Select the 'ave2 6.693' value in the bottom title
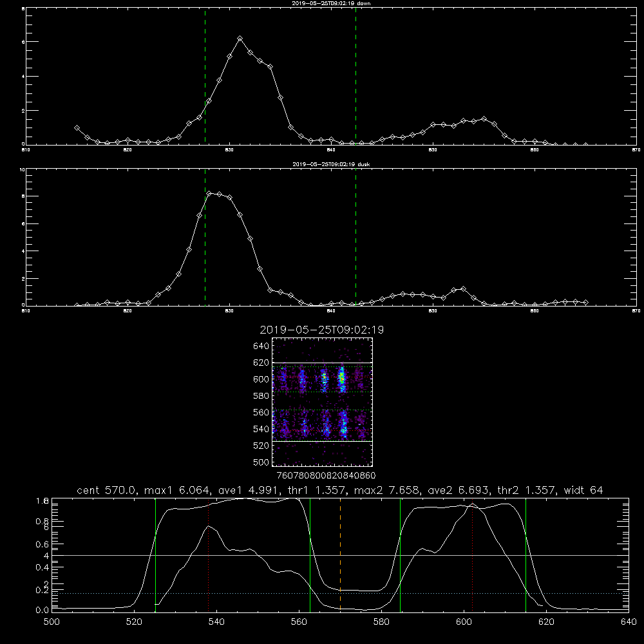Viewport: 644px width, 644px height. [458, 490]
